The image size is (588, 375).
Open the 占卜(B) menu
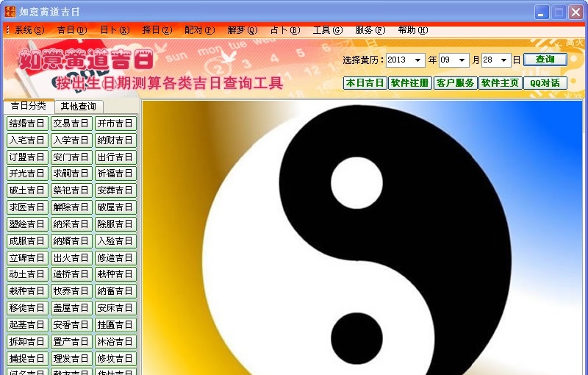285,30
